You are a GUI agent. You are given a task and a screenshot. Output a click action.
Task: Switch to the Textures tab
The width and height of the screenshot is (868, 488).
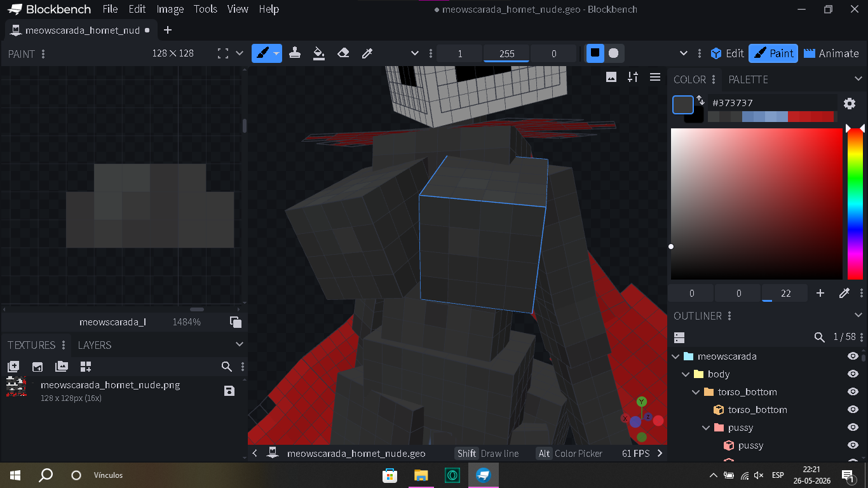click(32, 345)
